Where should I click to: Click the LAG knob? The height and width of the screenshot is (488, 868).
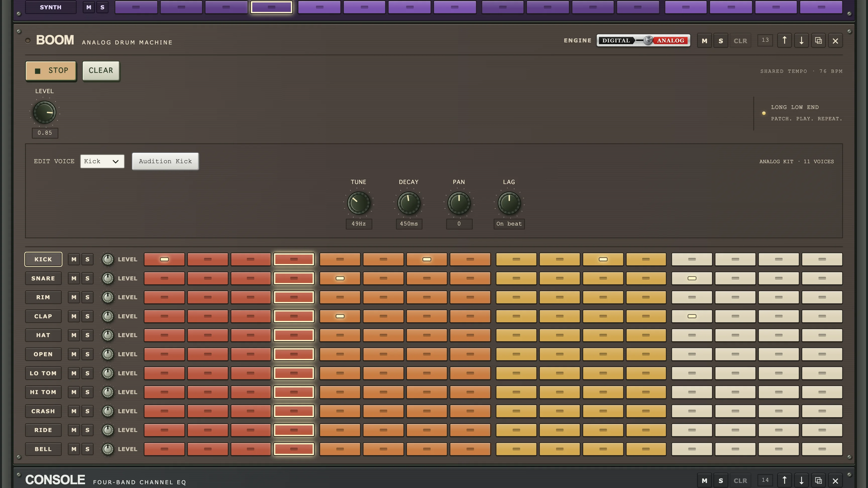pos(509,203)
